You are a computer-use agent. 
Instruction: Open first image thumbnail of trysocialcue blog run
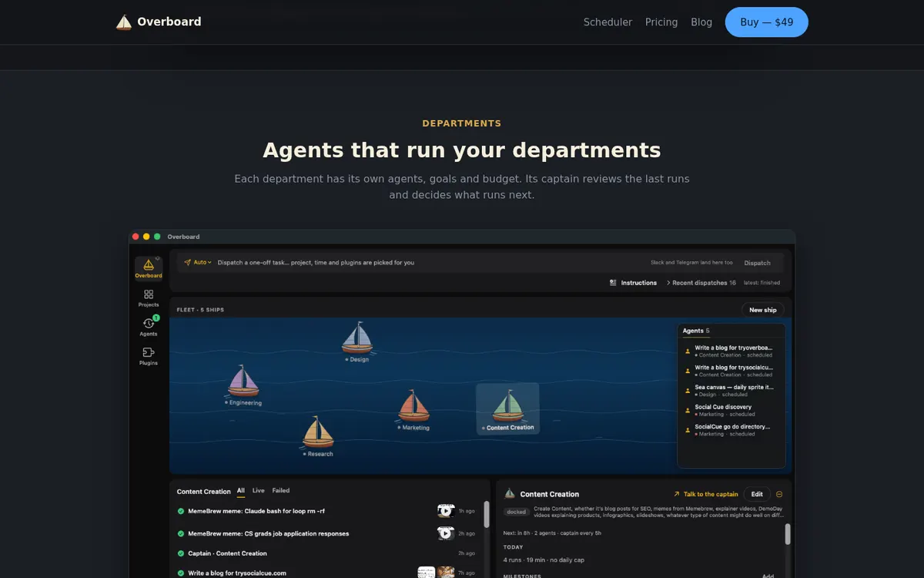427,573
